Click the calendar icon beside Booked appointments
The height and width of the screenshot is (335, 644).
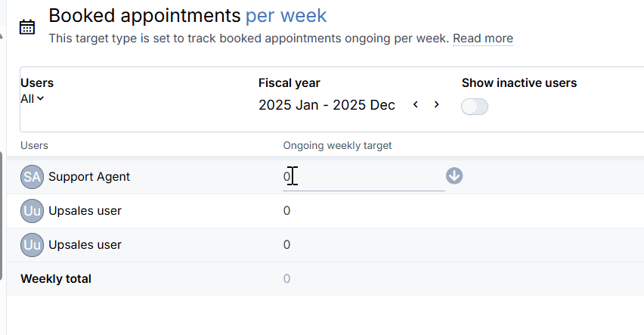click(x=27, y=27)
